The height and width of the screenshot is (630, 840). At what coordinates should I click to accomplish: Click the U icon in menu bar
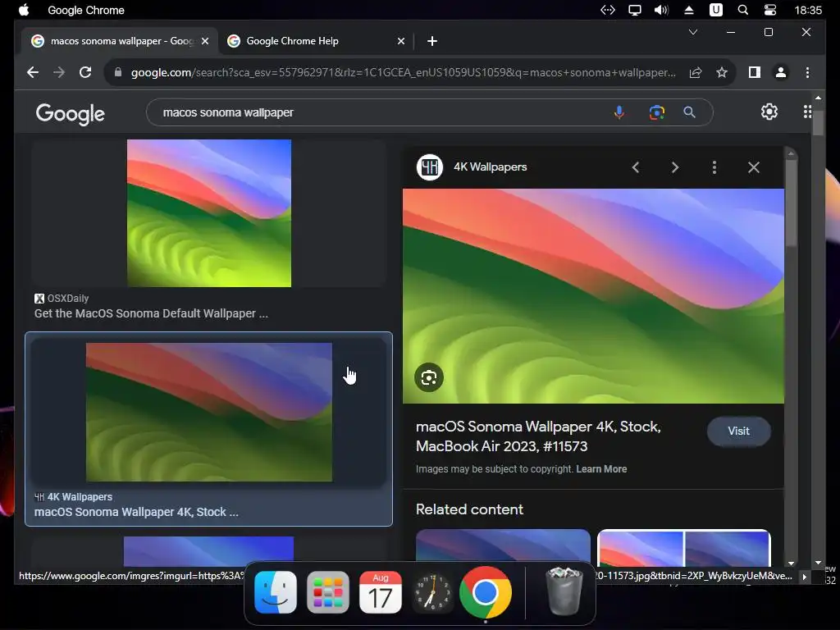(x=715, y=10)
